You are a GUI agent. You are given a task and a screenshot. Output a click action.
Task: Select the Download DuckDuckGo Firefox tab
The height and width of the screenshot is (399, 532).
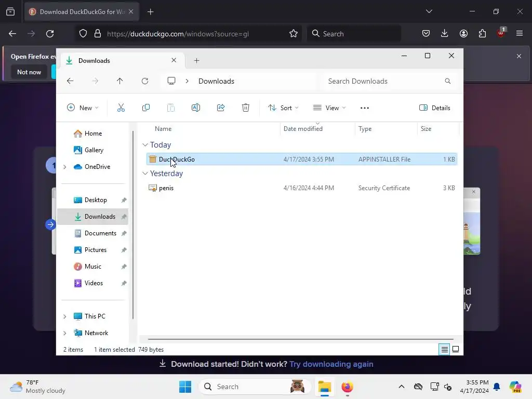[82, 12]
